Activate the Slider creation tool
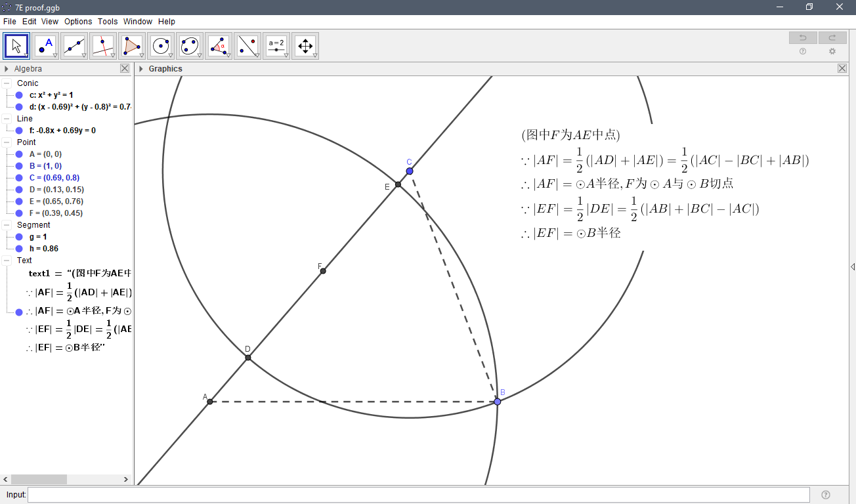 click(x=276, y=45)
